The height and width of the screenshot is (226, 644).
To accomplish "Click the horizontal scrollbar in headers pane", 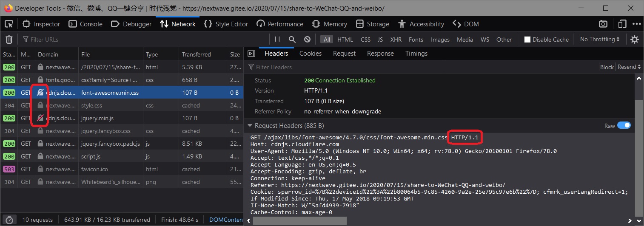I will 300,220.
